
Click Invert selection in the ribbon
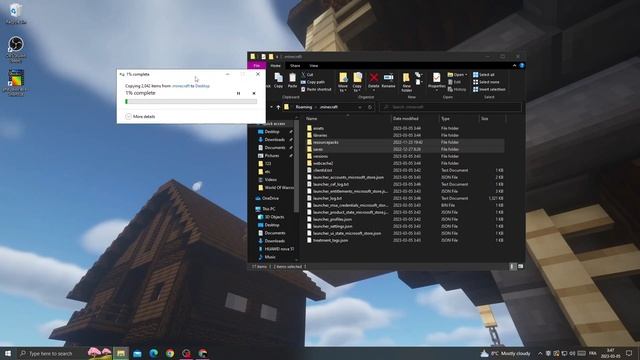[489, 89]
